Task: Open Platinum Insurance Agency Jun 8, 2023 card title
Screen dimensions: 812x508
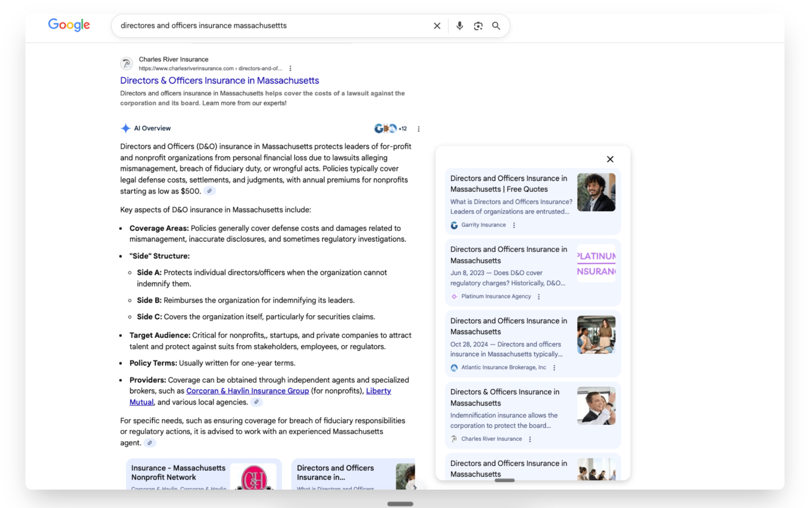Action: tap(508, 255)
